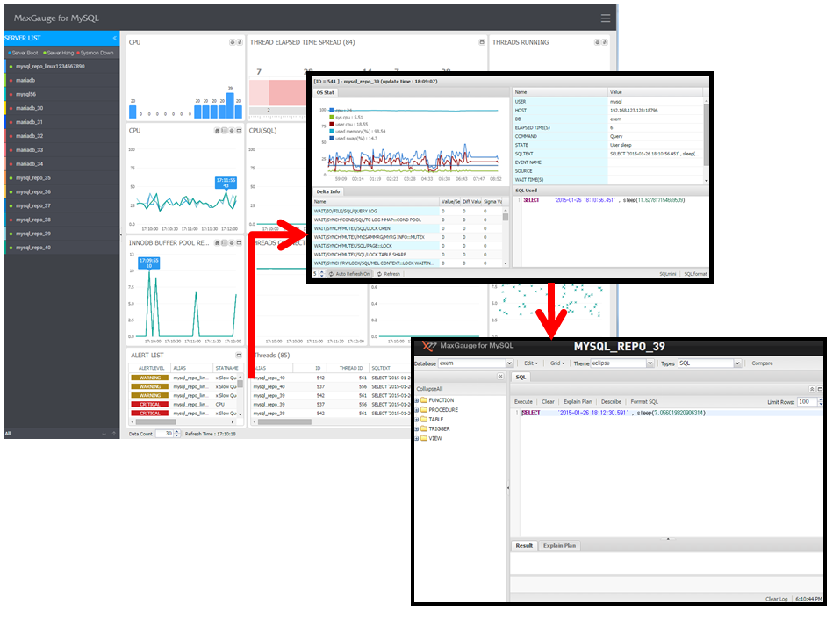This screenshot has width=840, height=619.
Task: Click the refresh interval stepper in the popup footer
Action: (x=321, y=274)
